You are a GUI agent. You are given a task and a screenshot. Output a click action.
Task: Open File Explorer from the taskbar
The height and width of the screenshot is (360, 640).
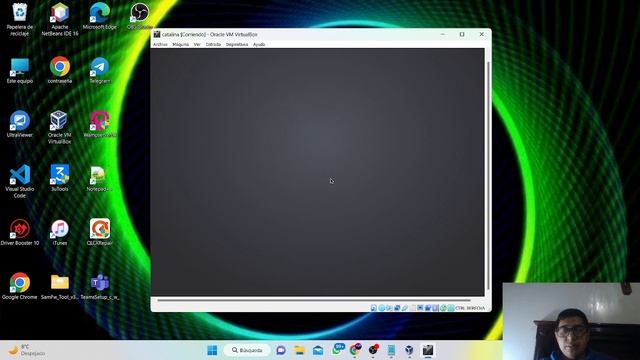300,350
